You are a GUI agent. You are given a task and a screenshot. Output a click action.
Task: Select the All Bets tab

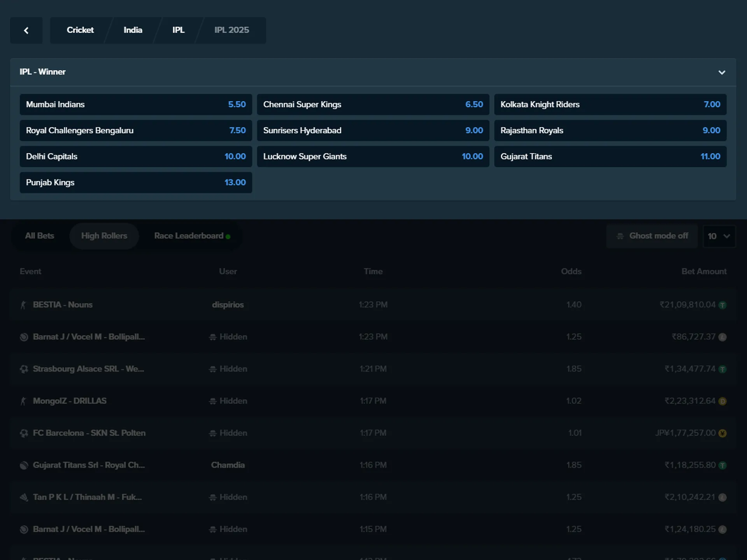click(x=39, y=236)
